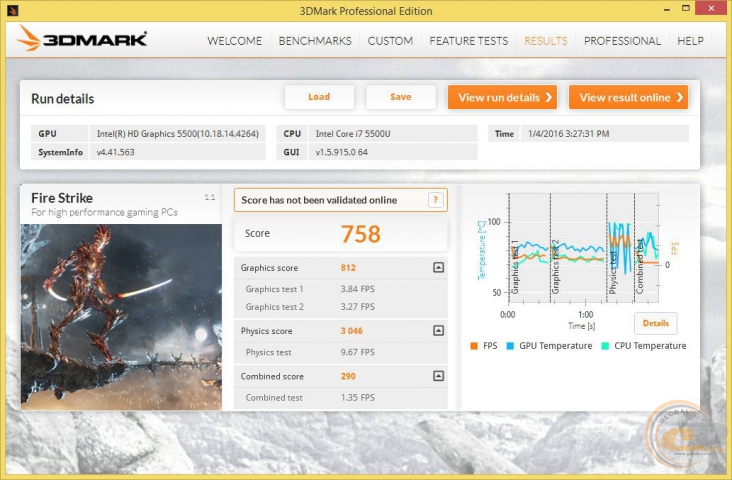Screen dimensions: 732x480
Task: Click the Combined score value 290
Action: pos(348,376)
